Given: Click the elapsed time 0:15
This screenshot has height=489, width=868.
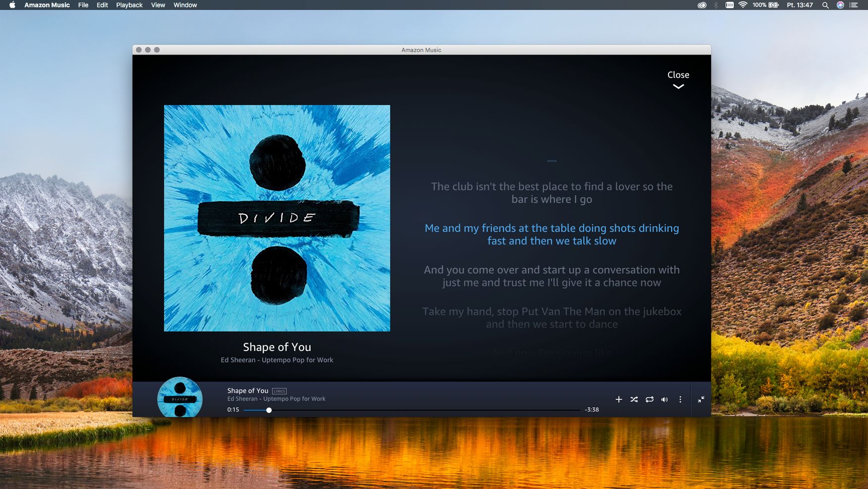Looking at the screenshot, I should (233, 410).
